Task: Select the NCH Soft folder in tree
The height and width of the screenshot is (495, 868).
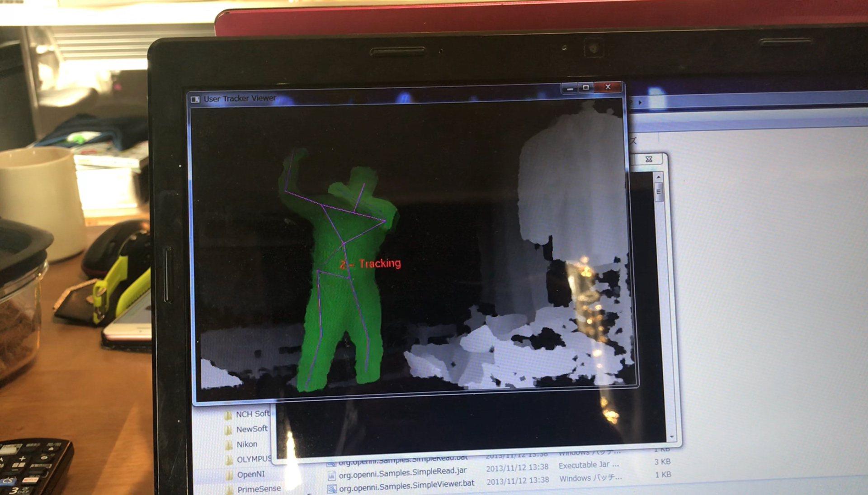Action: (x=252, y=414)
